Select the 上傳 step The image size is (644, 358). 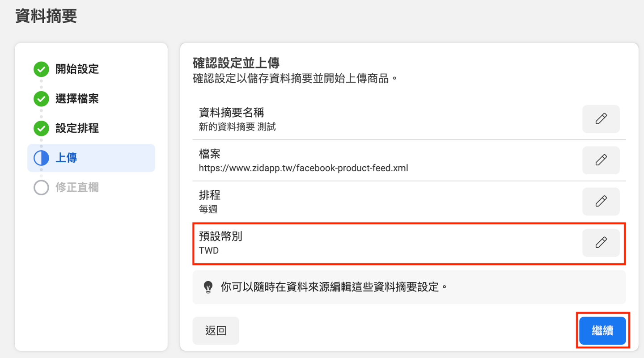point(66,158)
